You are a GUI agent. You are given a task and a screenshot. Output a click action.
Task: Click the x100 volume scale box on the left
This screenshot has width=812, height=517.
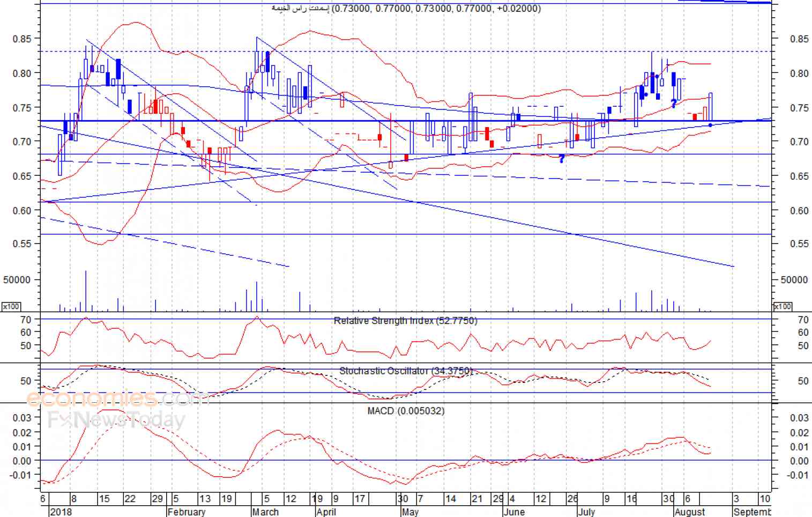click(x=11, y=306)
